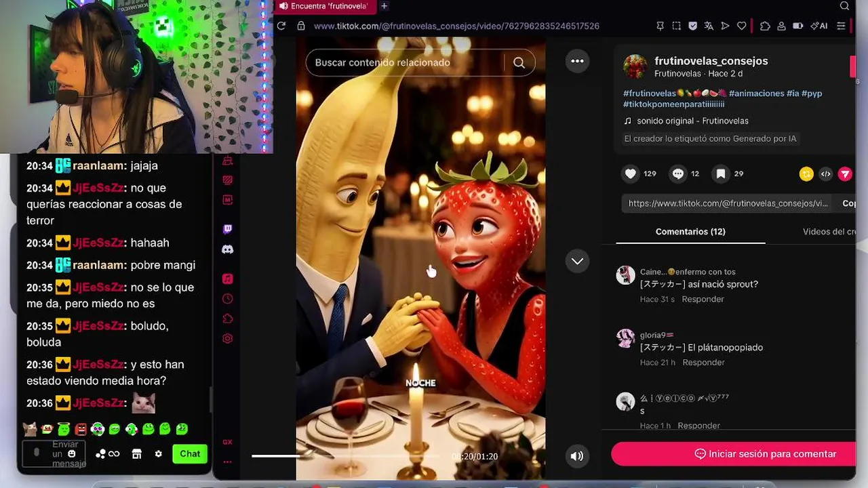
Task: Click the yellow repost icon
Action: pos(806,174)
